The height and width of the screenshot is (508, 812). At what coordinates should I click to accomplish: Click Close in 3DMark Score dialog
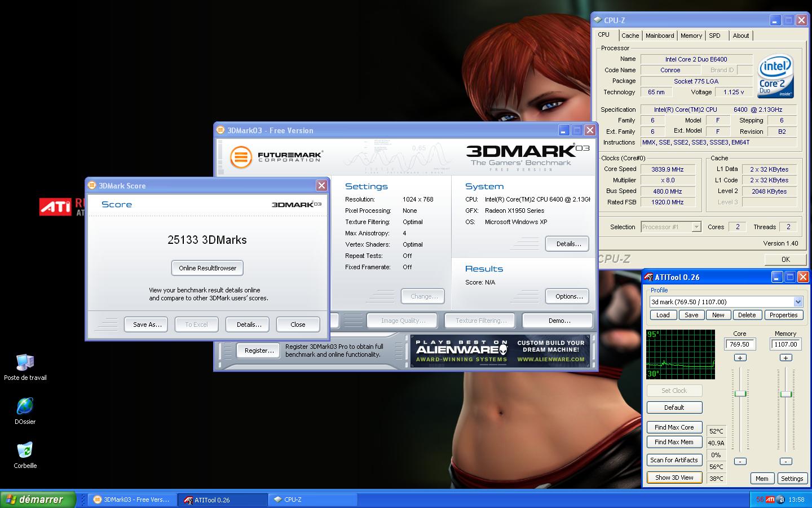tap(298, 325)
